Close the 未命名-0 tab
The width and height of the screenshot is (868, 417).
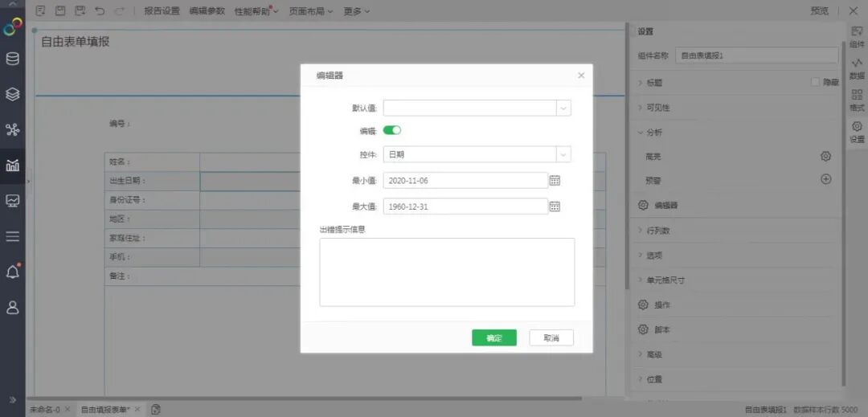click(68, 409)
